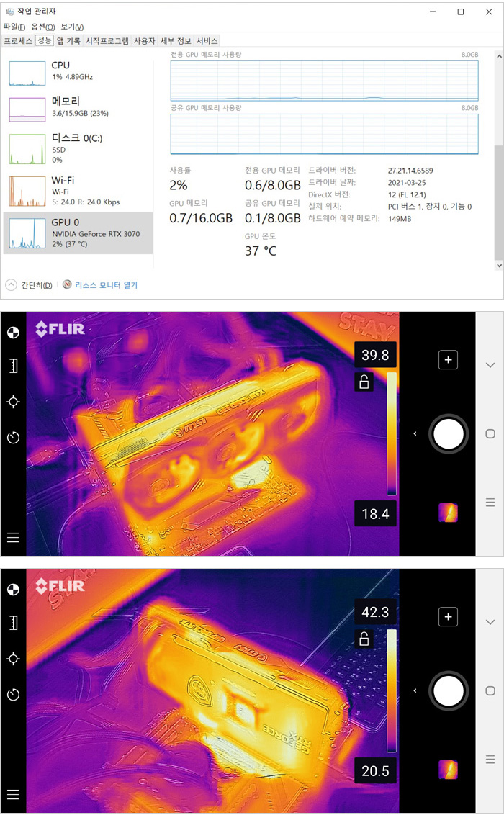The height and width of the screenshot is (815, 504).
Task: Click the resource monitor gauge icon
Action: [x=67, y=284]
